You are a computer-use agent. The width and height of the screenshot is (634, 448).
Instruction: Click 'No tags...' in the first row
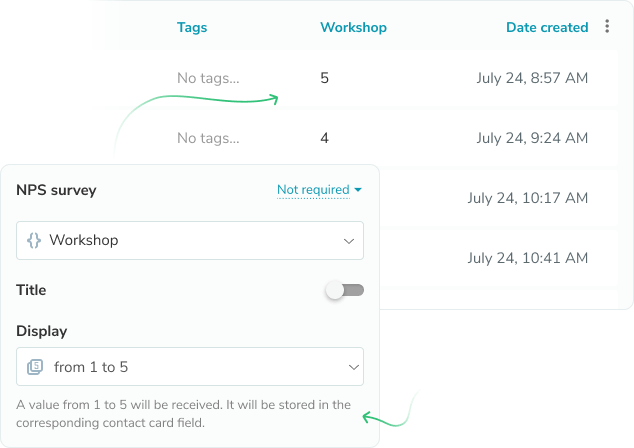pos(208,78)
